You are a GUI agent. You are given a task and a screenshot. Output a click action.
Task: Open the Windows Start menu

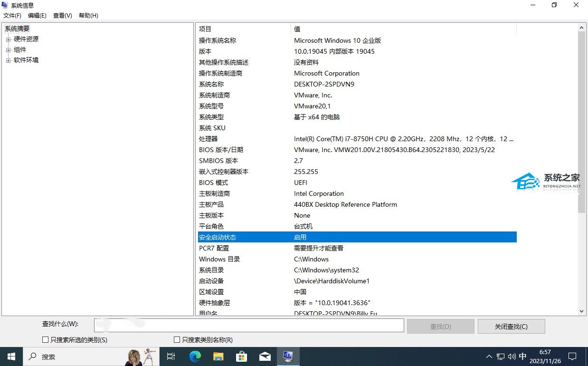click(x=11, y=356)
